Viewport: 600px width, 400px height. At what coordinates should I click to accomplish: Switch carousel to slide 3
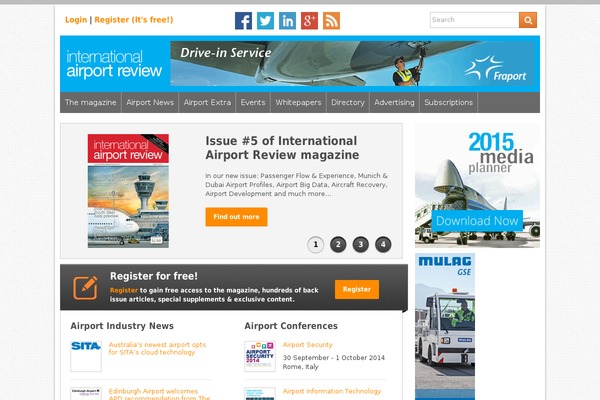tap(361, 244)
